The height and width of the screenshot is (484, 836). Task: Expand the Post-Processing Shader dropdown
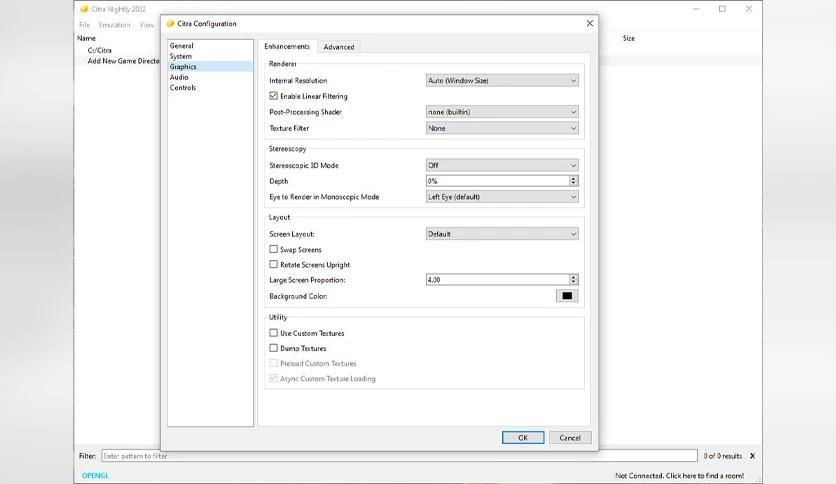(502, 112)
